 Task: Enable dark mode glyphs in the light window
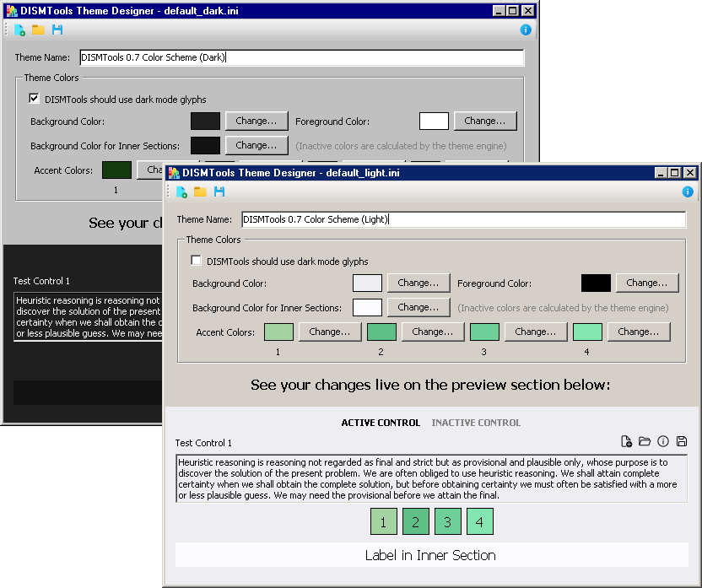(196, 261)
